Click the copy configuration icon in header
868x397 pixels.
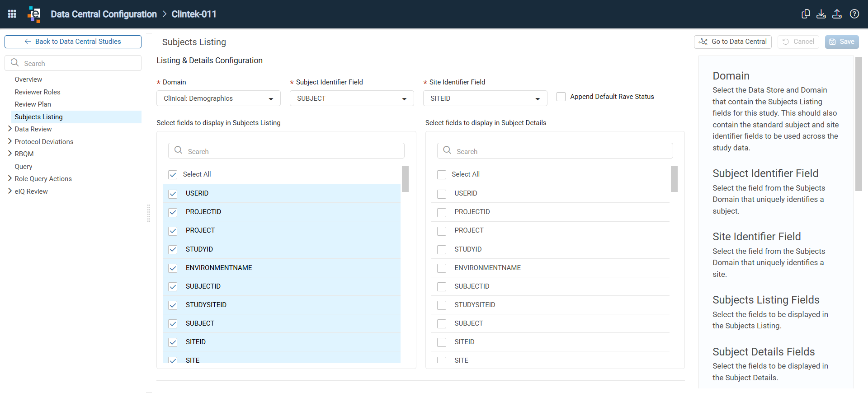click(806, 14)
